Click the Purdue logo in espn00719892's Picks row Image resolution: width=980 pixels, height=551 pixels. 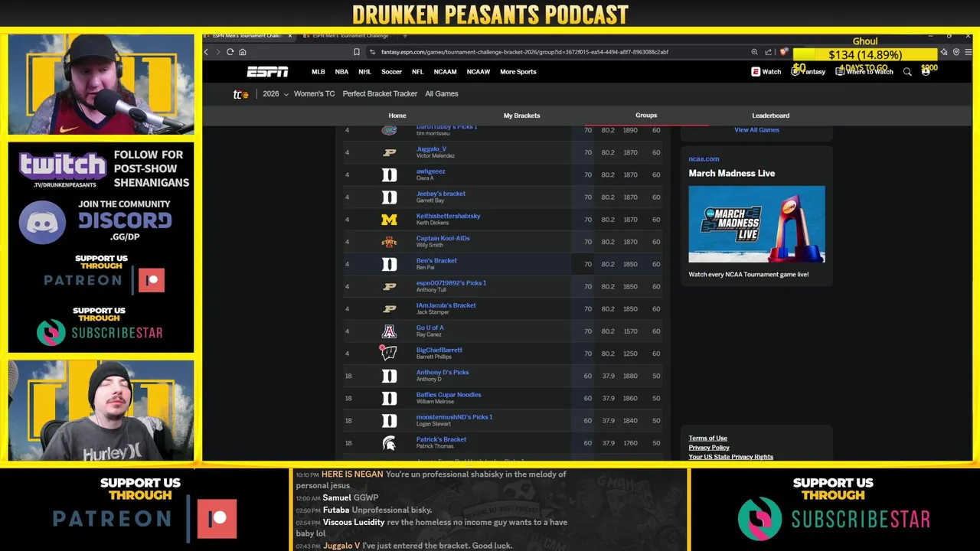pos(389,286)
